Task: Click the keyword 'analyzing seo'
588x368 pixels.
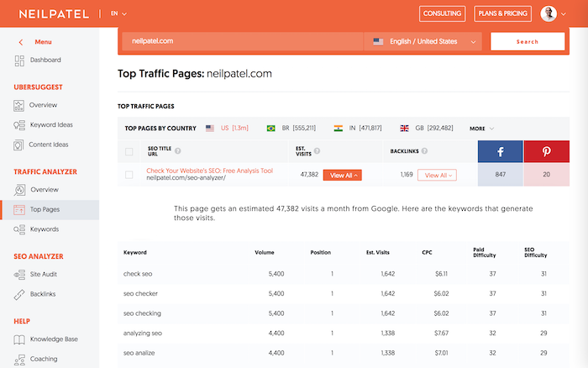Action: point(143,333)
